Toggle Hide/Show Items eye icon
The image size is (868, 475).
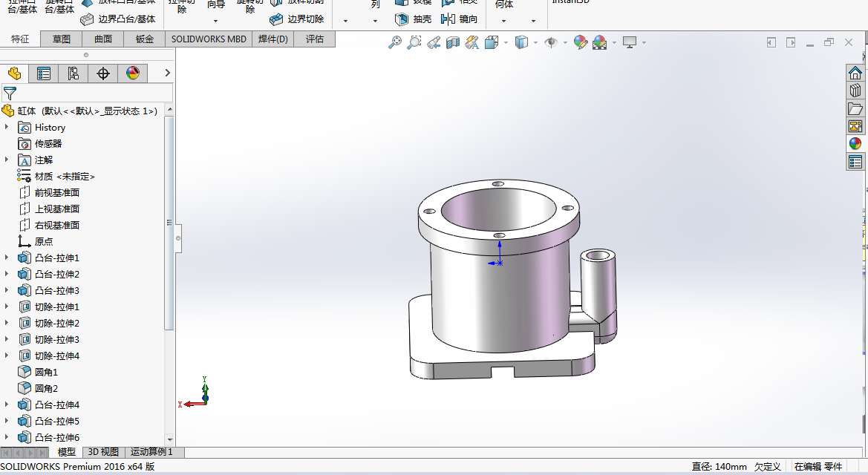(x=551, y=42)
